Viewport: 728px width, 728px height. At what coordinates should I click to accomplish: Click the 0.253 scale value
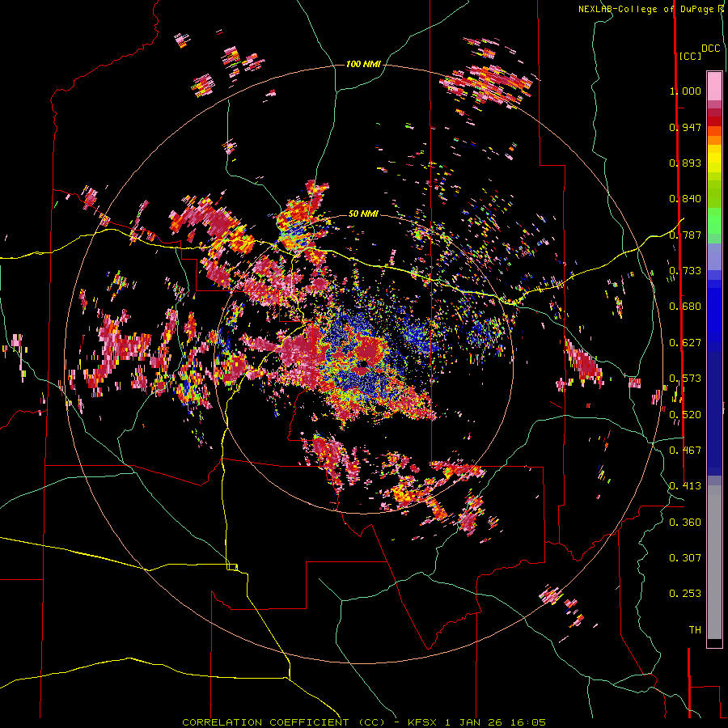[x=685, y=594]
